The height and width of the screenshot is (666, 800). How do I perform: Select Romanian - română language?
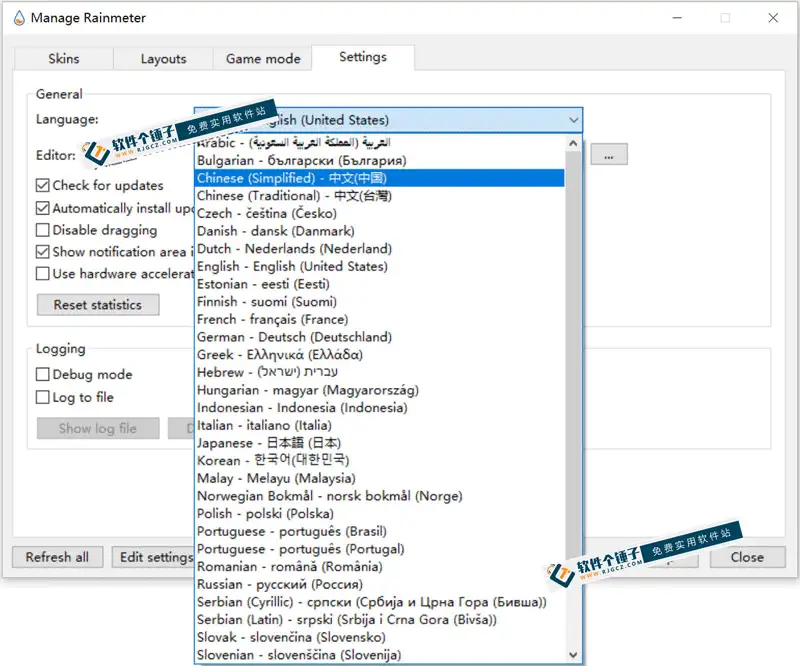[380, 566]
